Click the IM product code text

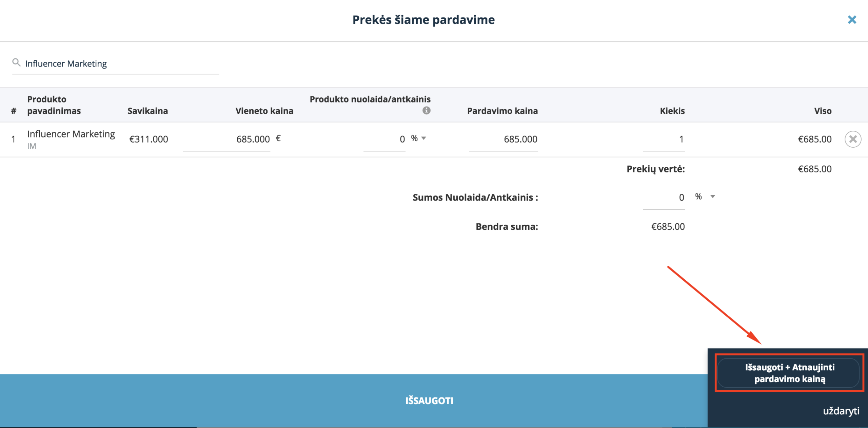[x=32, y=146]
